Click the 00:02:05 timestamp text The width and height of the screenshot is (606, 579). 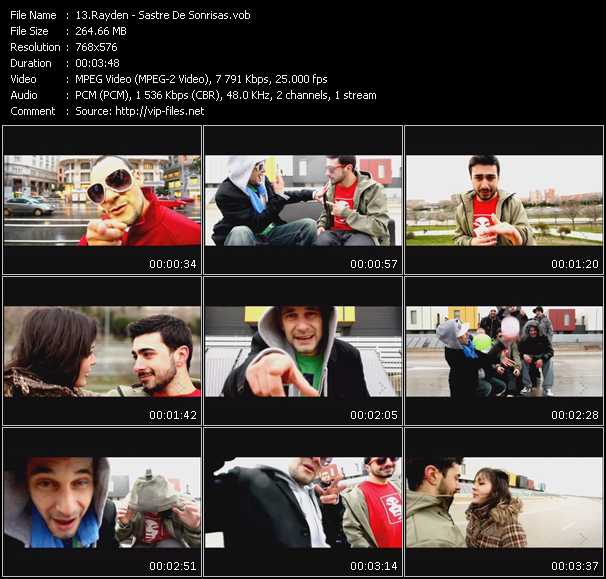click(374, 415)
